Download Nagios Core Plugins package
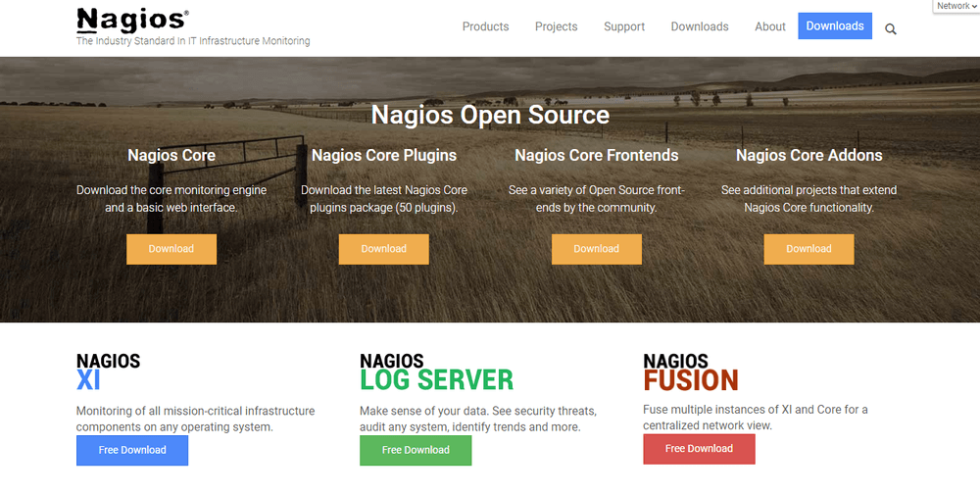980x495 pixels. tap(384, 249)
